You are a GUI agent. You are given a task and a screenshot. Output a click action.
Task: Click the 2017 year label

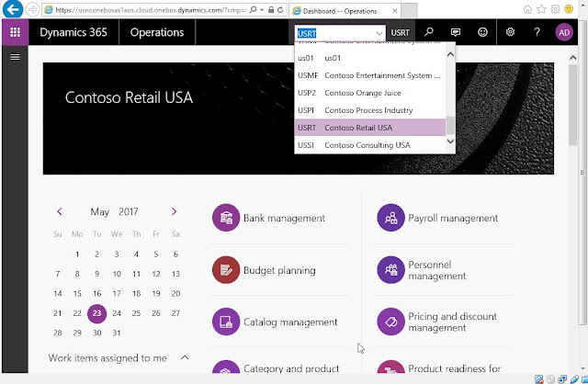coord(129,212)
